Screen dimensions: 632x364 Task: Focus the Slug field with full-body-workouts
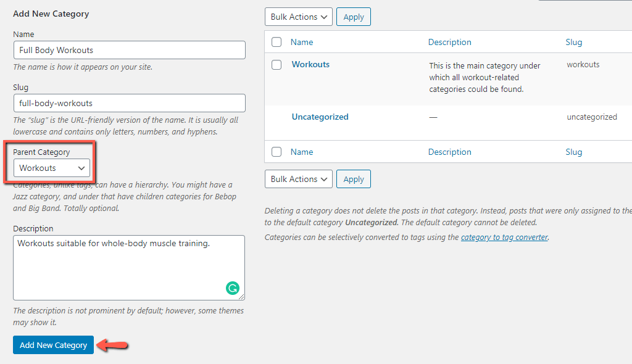coord(130,103)
